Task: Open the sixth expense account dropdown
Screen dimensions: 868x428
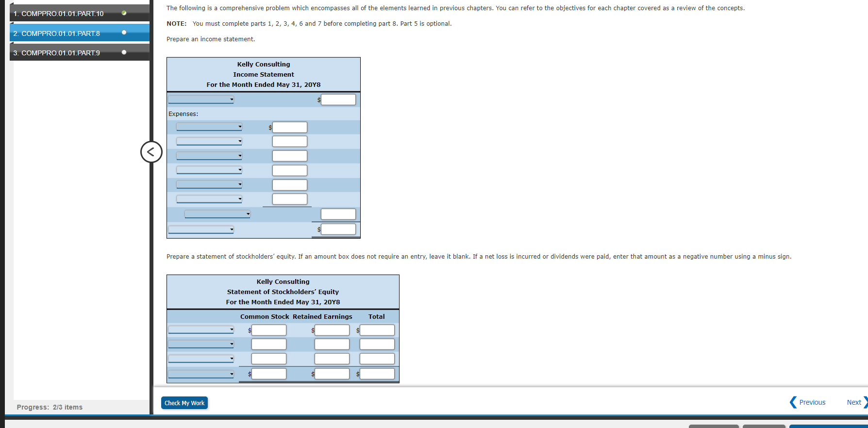Action: coord(209,199)
